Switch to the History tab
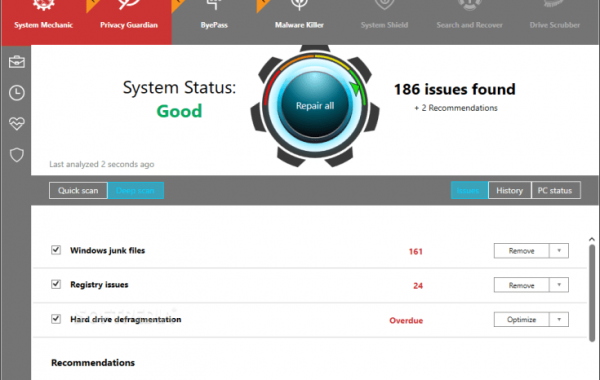The image size is (600, 380). click(x=510, y=190)
